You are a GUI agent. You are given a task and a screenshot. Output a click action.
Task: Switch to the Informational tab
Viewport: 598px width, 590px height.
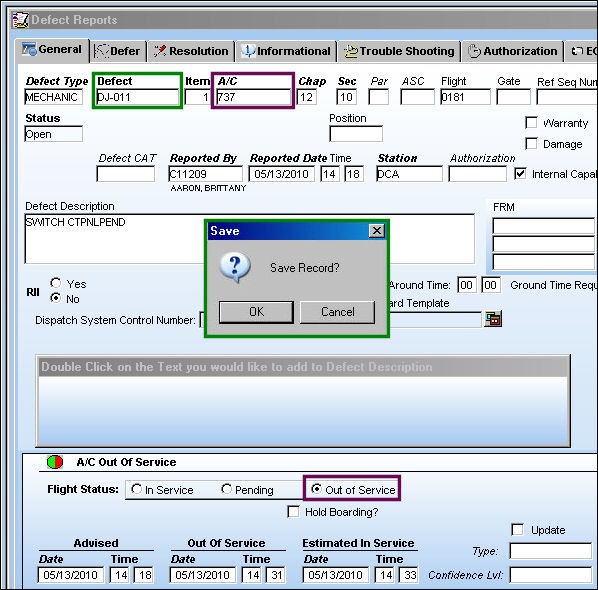(x=286, y=51)
